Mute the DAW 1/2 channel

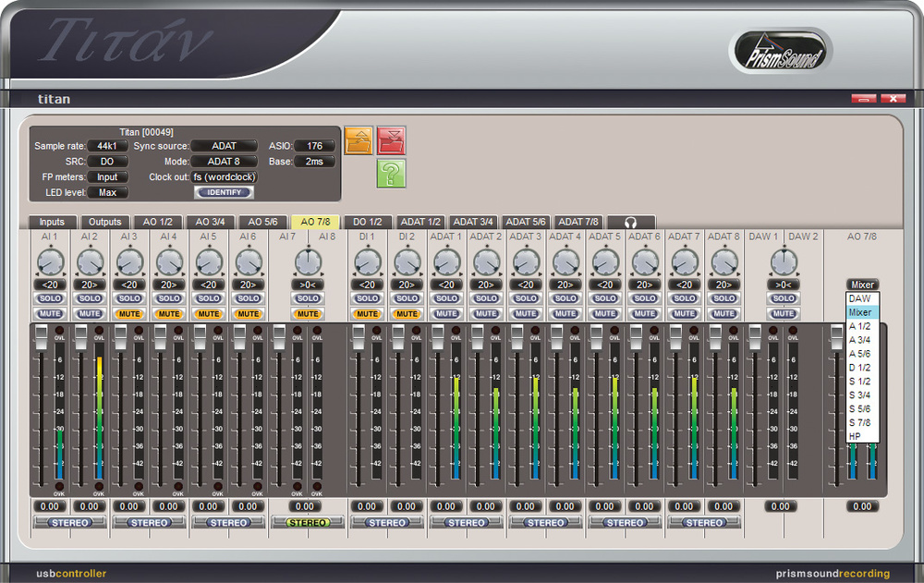(784, 314)
